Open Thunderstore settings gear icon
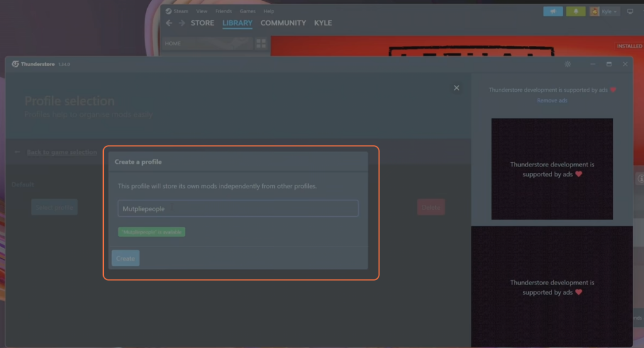This screenshot has height=348, width=644. tap(568, 64)
